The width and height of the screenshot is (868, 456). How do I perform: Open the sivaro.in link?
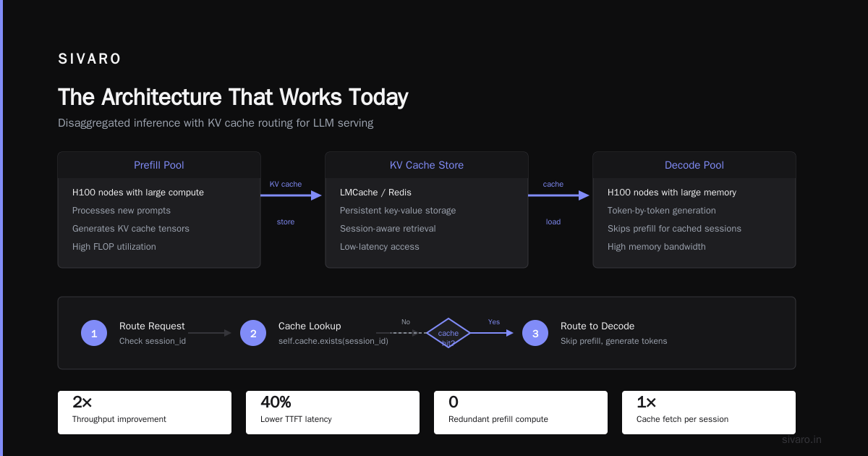pyautogui.click(x=802, y=439)
